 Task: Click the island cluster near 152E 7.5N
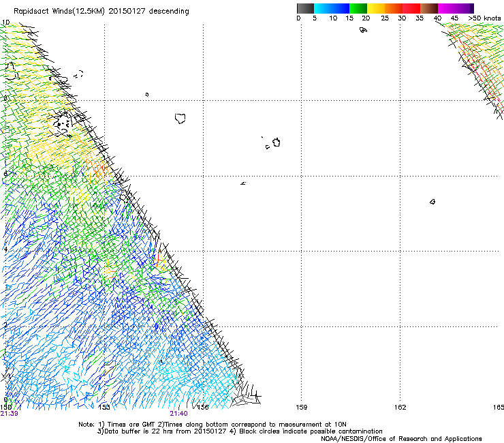click(61, 124)
